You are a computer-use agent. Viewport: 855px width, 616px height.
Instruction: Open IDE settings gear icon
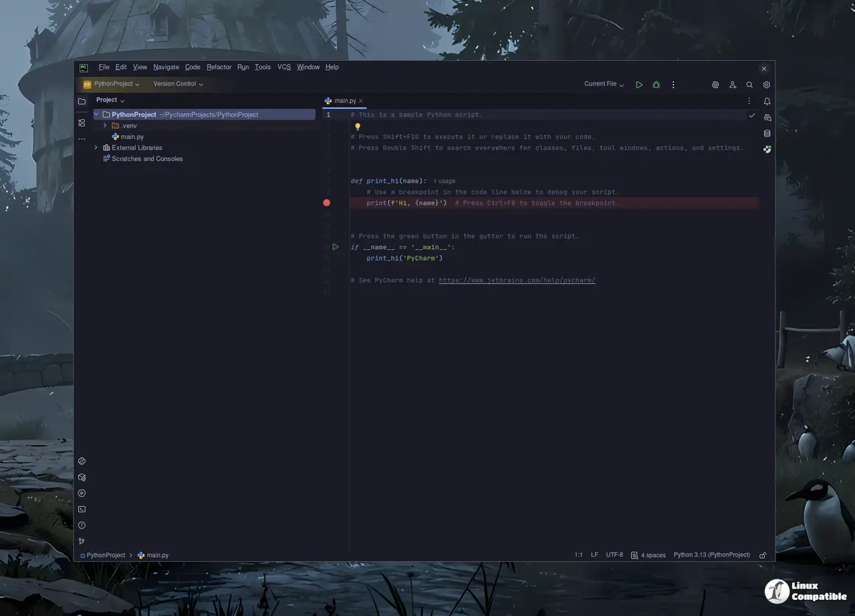tap(766, 85)
